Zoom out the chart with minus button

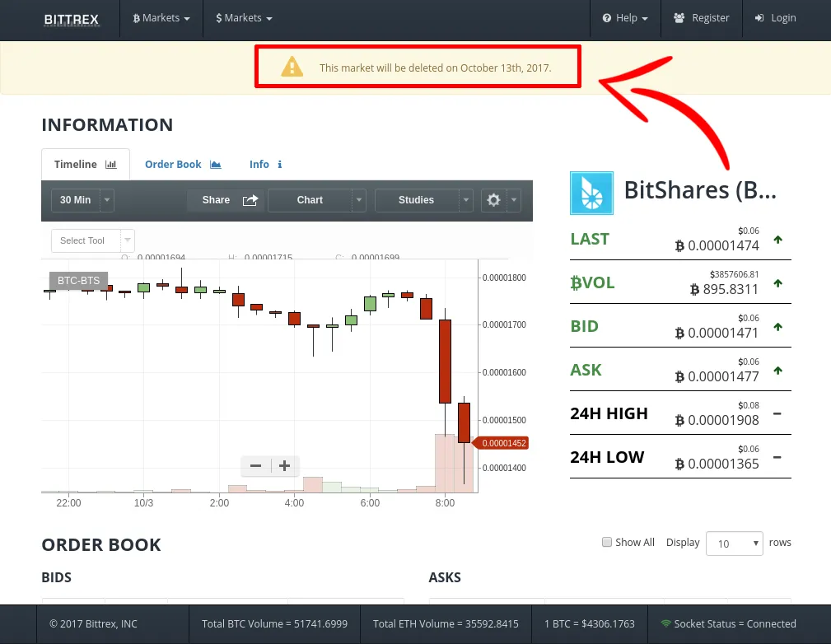(255, 466)
